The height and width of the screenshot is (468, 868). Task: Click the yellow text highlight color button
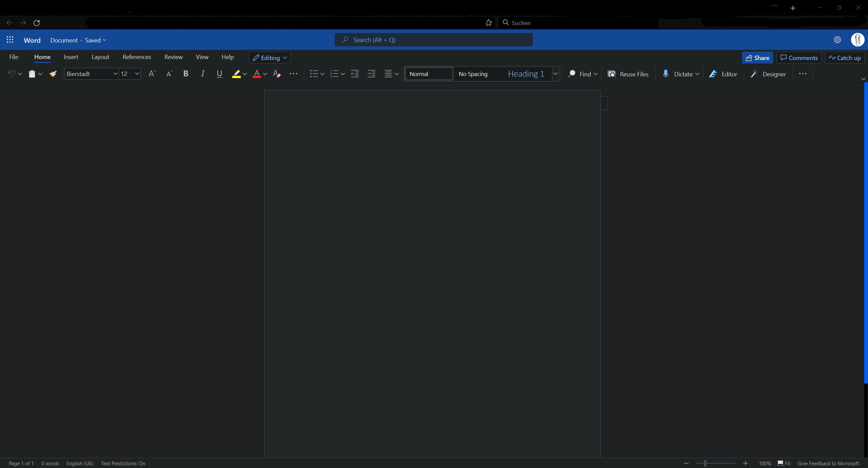(236, 74)
